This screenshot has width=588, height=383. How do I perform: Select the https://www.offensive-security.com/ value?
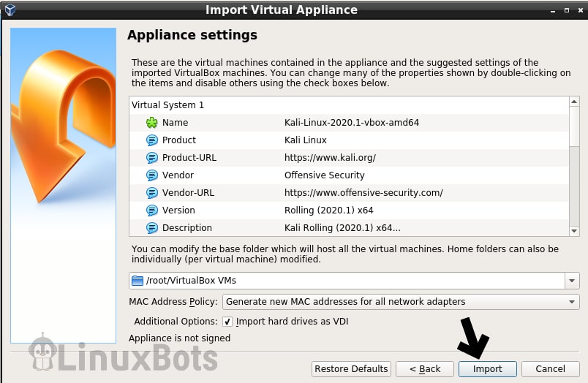tap(363, 193)
